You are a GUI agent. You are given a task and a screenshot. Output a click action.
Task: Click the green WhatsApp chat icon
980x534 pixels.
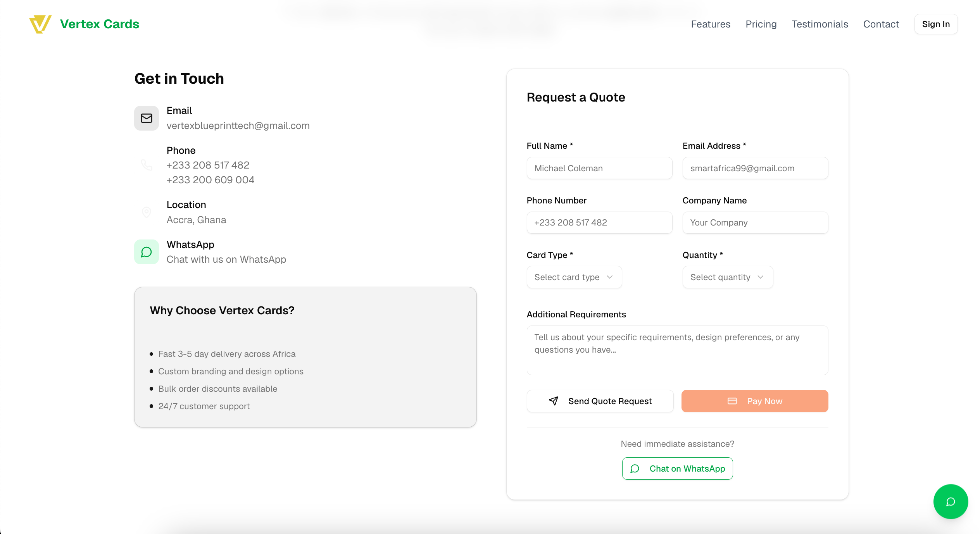point(146,252)
